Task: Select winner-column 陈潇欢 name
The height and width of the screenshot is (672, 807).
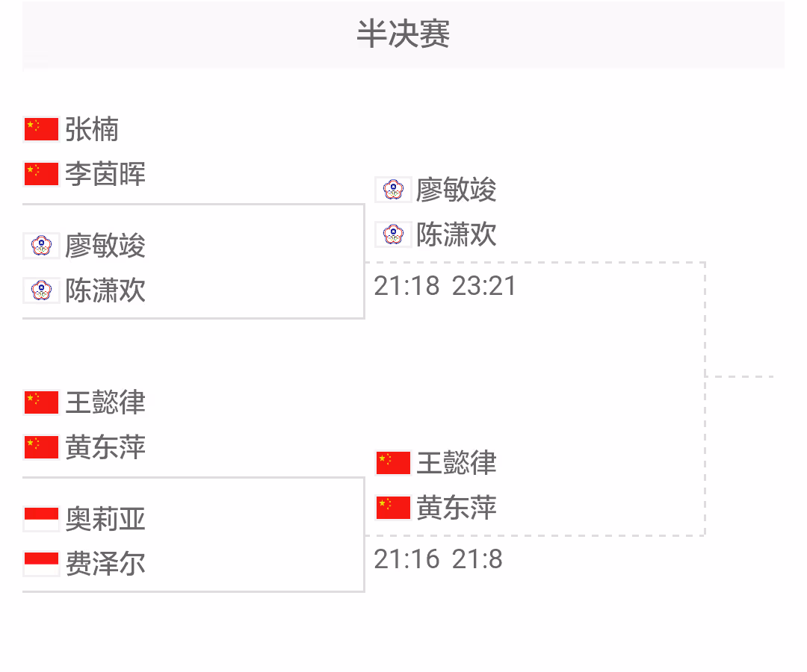Action: click(x=456, y=234)
